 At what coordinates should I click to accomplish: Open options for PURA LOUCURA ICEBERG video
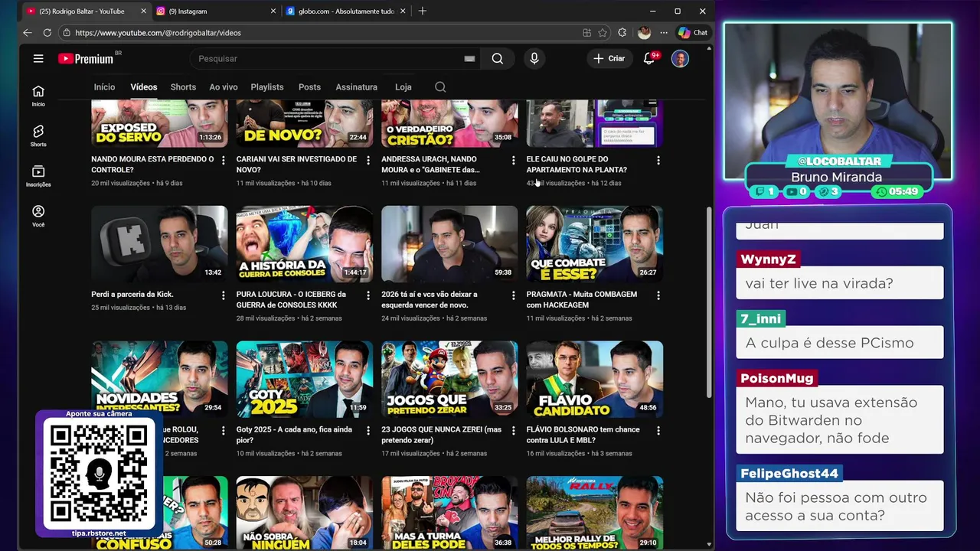(x=368, y=295)
